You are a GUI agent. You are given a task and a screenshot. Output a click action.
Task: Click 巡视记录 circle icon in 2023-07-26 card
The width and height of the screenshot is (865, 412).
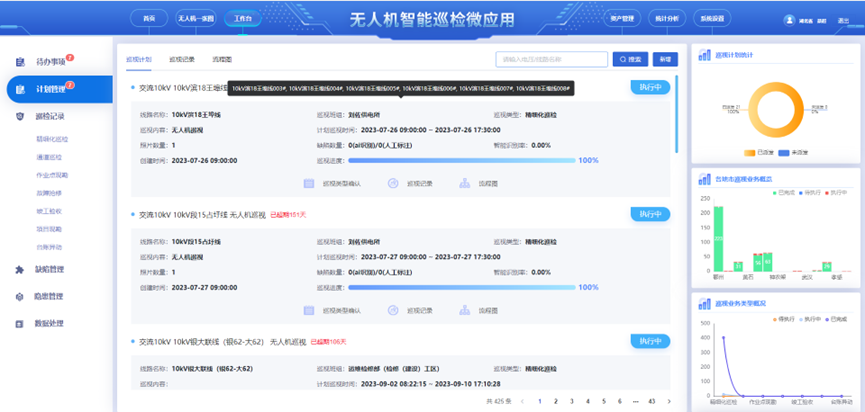click(393, 183)
